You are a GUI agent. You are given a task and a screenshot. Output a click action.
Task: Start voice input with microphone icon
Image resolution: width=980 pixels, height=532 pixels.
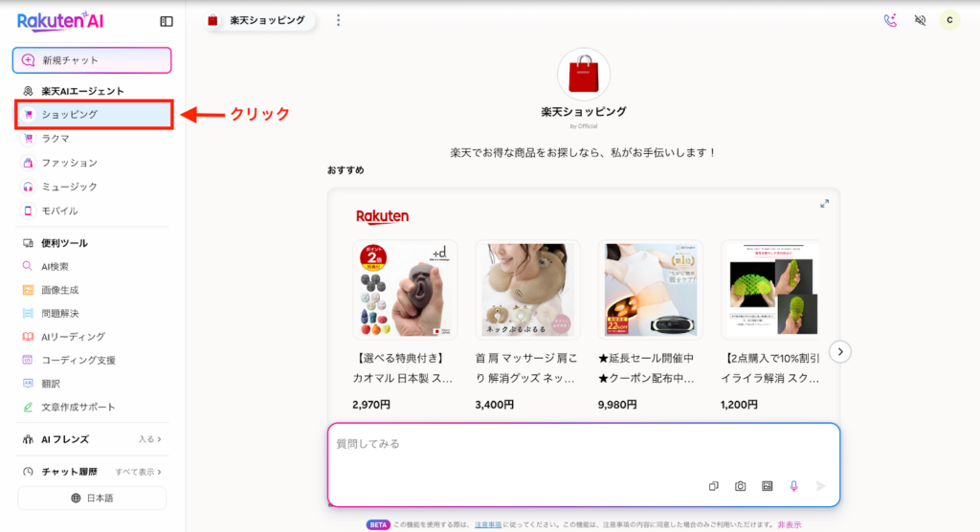pos(793,486)
